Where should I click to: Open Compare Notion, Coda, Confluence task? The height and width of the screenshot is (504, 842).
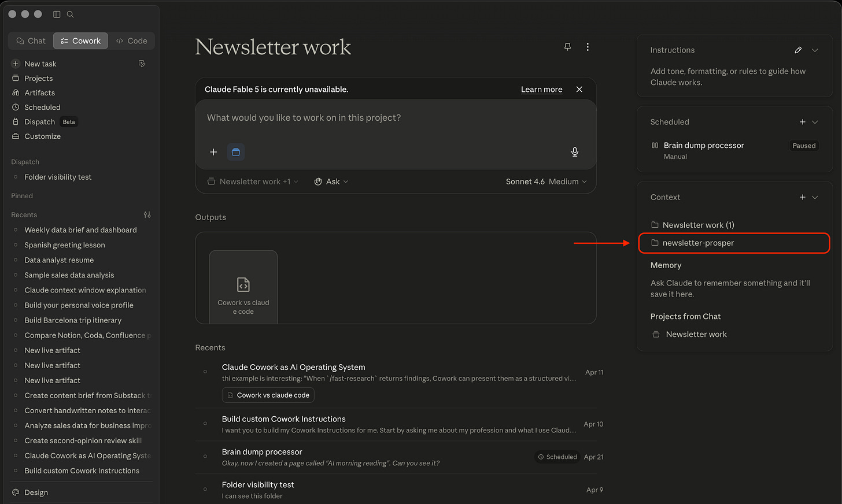pos(87,335)
